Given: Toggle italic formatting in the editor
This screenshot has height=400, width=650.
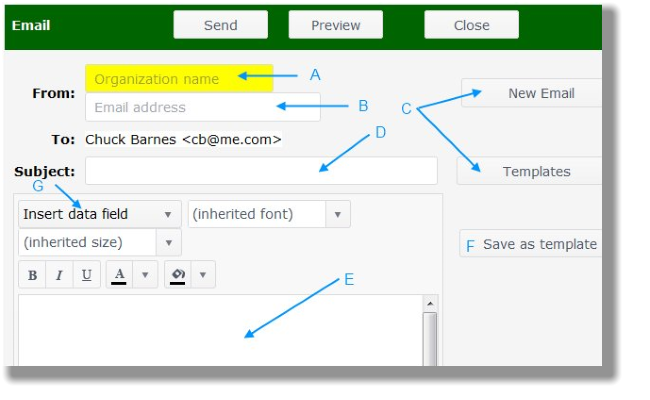Looking at the screenshot, I should click(x=59, y=275).
